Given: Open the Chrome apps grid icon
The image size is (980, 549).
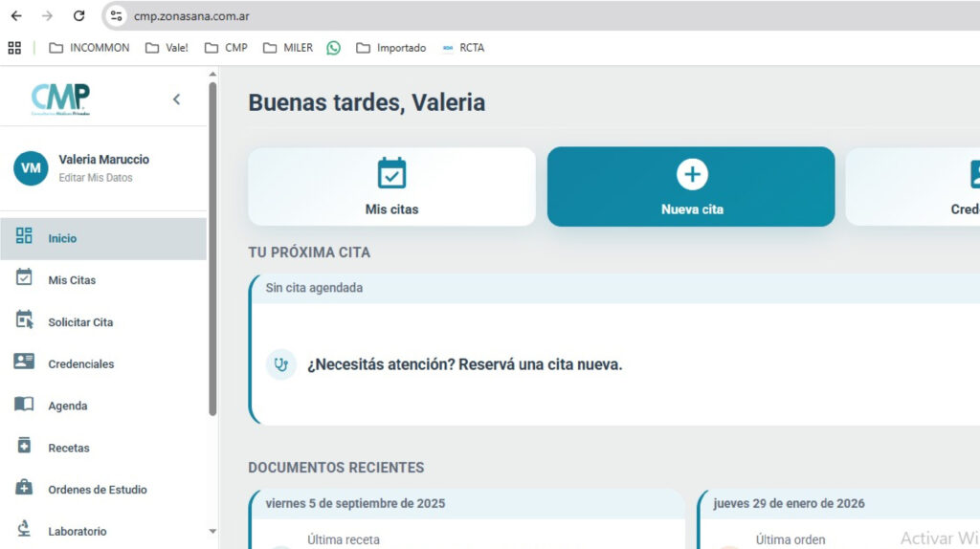Looking at the screenshot, I should pyautogui.click(x=14, y=48).
